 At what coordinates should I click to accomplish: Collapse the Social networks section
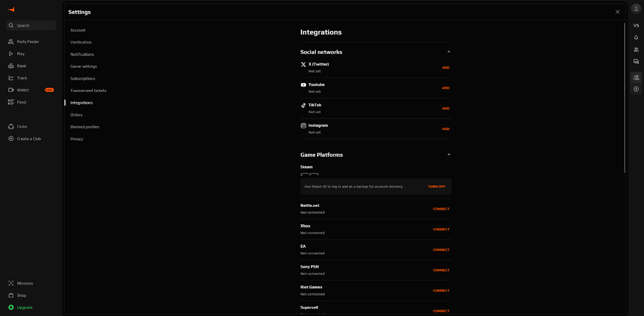pyautogui.click(x=449, y=52)
